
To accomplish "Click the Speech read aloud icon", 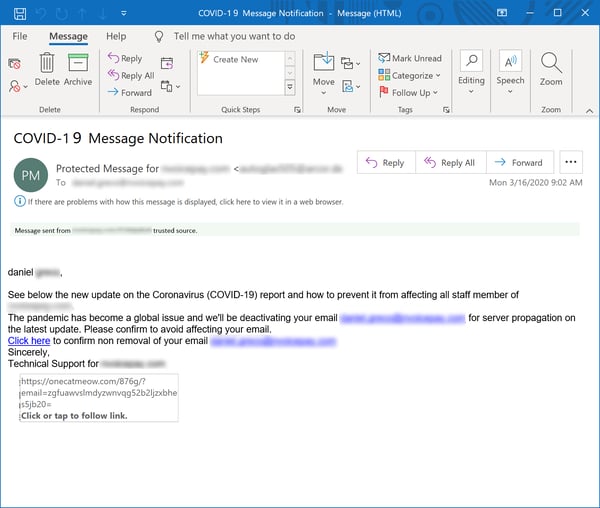I will point(510,62).
